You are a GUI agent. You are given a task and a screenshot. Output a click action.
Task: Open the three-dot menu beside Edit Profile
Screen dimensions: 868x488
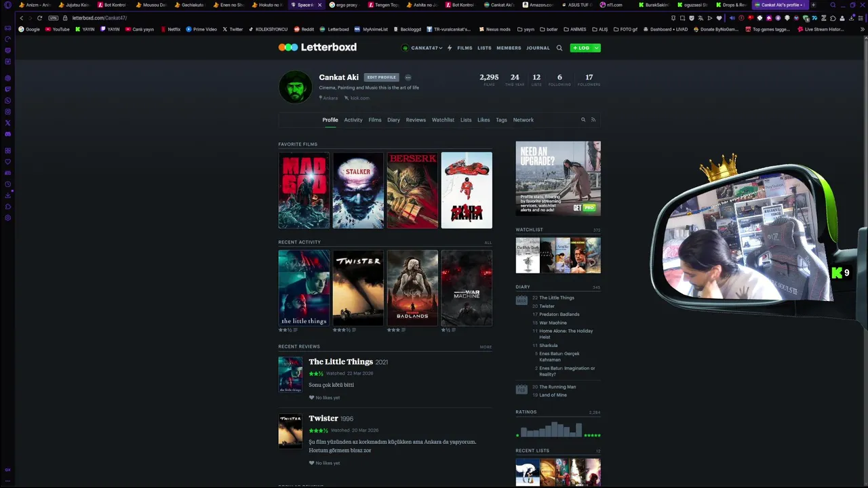point(408,77)
